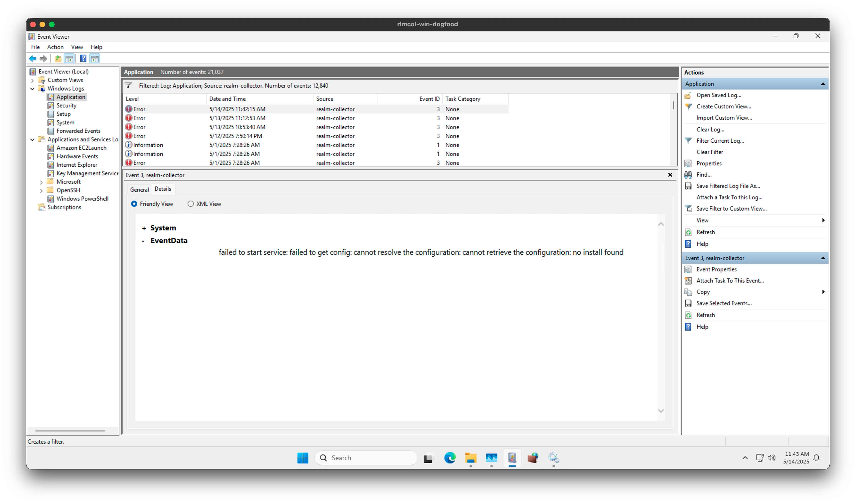The width and height of the screenshot is (856, 504).
Task: Click the console tree horizontal scrollbar
Action: 70,431
